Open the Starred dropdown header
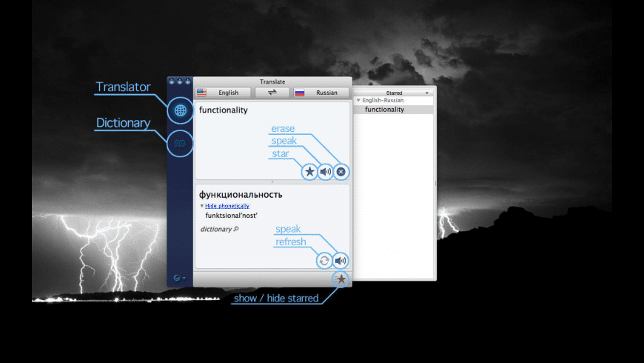This screenshot has width=644, height=363. (x=394, y=93)
